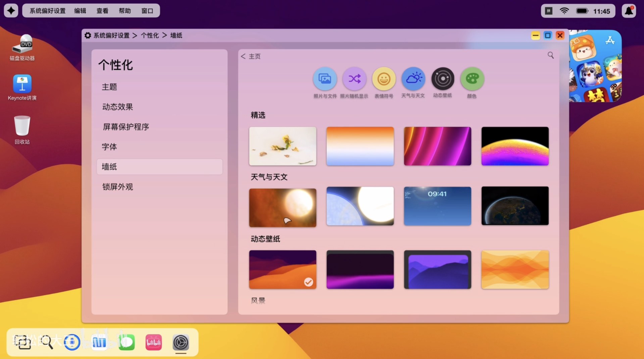Viewport: 644px width, 359px height.
Task: Choose the orange-blue gradient featured wallpaper
Action: (360, 146)
